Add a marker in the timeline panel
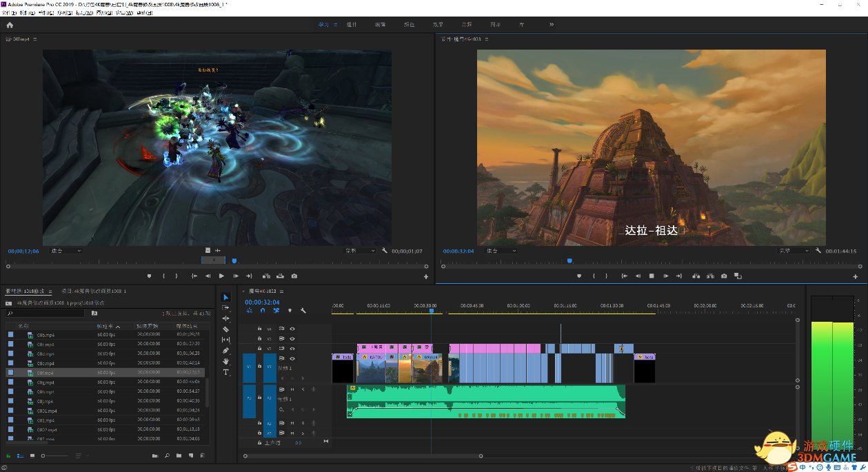 [290, 311]
